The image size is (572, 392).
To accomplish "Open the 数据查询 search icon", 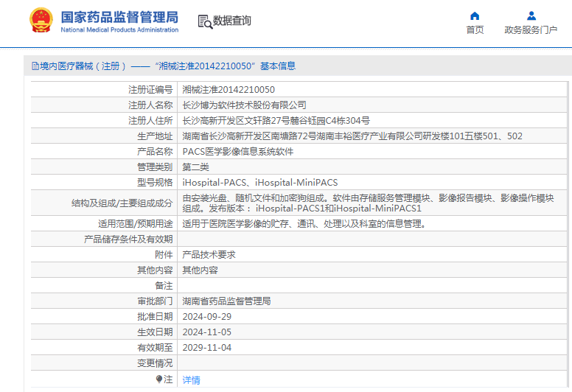I will click(x=205, y=21).
